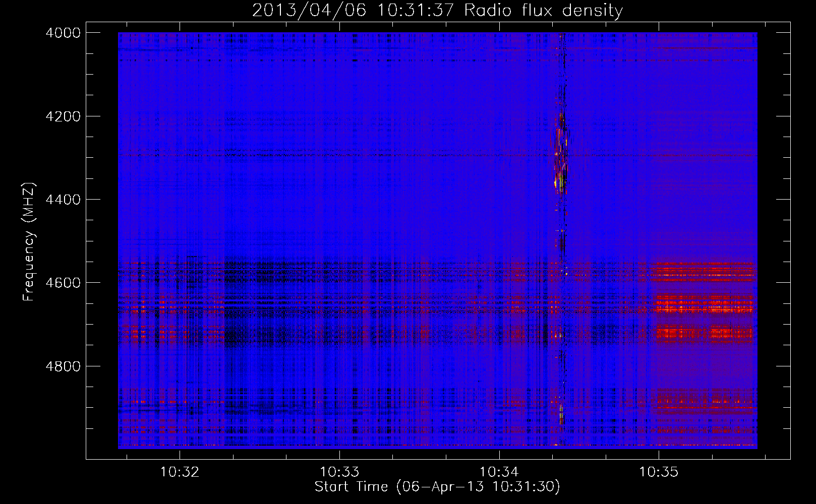Click the 4400 frequency tick label

pos(63,200)
